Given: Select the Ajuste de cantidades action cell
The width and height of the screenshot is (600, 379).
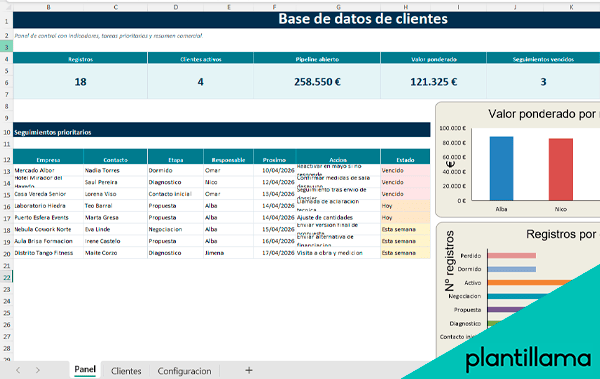Looking at the screenshot, I should 338,217.
